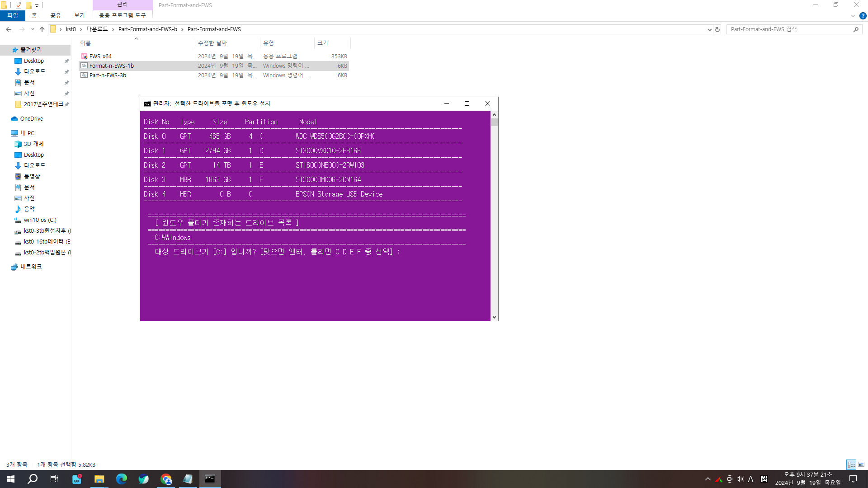868x488 pixels.
Task: Switch to command prompt taskbar icon
Action: pos(210,479)
